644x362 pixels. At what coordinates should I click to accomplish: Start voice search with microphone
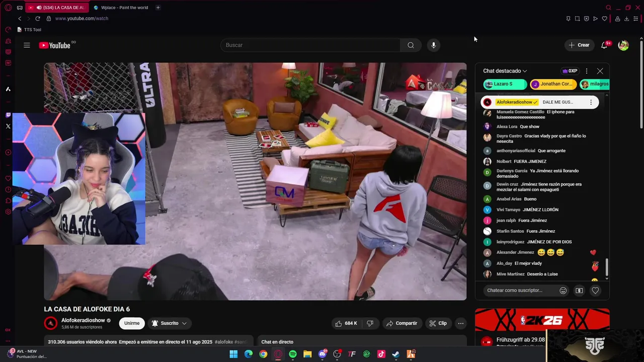434,45
